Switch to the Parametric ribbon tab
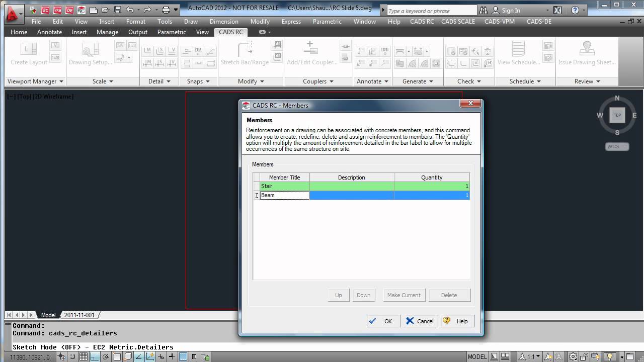 tap(172, 32)
